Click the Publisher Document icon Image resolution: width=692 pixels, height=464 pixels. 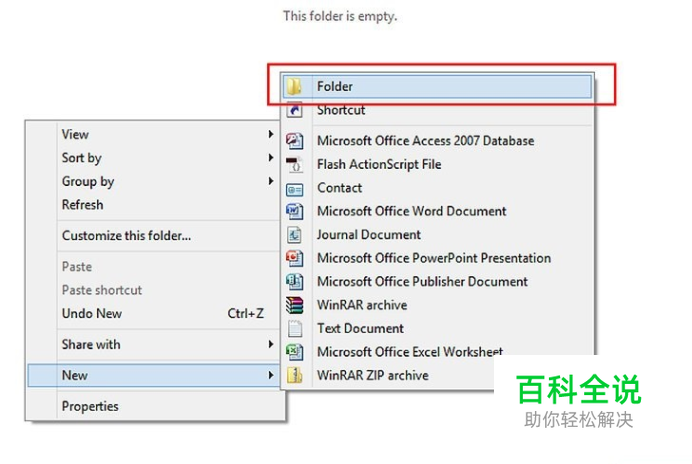pyautogui.click(x=294, y=281)
